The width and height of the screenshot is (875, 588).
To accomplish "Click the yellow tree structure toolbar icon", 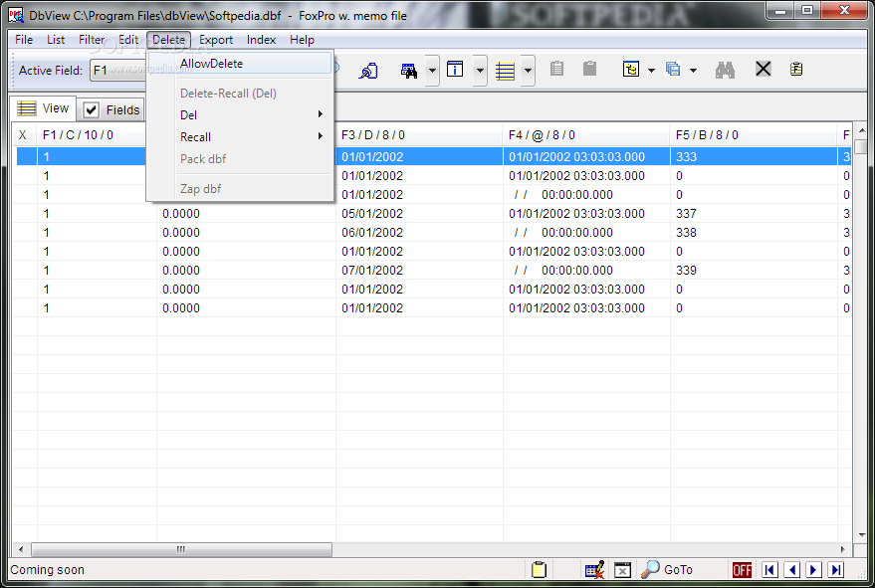I will pos(631,70).
